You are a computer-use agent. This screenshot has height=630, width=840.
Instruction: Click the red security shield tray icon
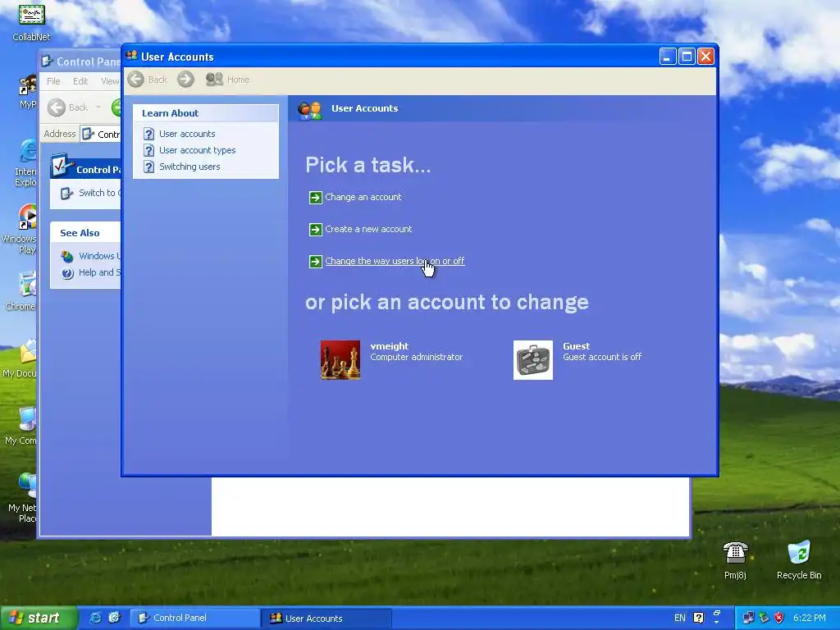click(779, 618)
